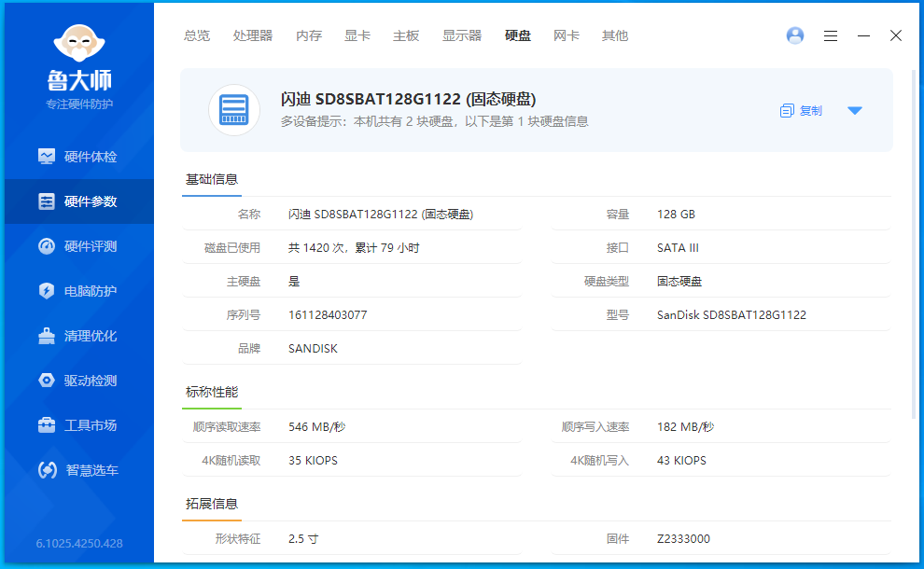Click the form factor value 2.5 寸
This screenshot has width=924, height=569.
[x=303, y=539]
